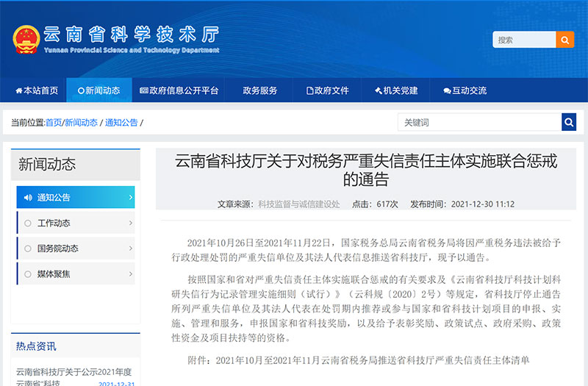The width and height of the screenshot is (588, 386).
Task: Click the gavel icon in 机关党建
Action: [379, 90]
